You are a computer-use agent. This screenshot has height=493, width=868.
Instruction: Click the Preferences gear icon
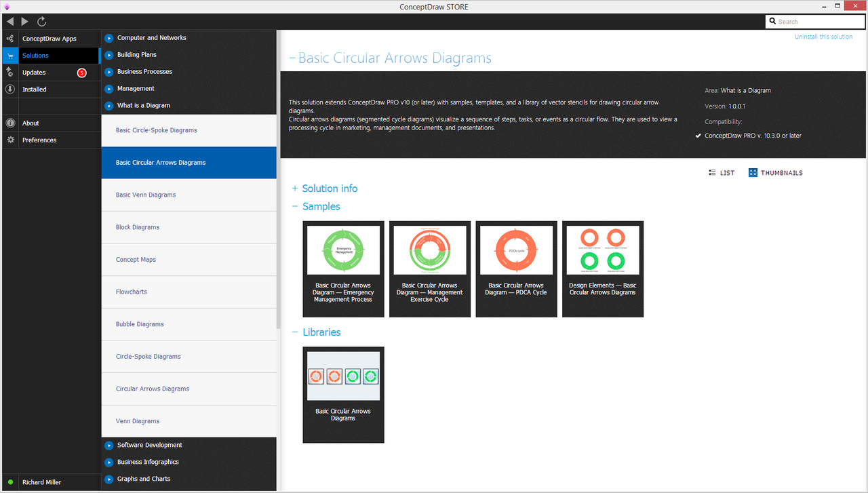point(10,140)
